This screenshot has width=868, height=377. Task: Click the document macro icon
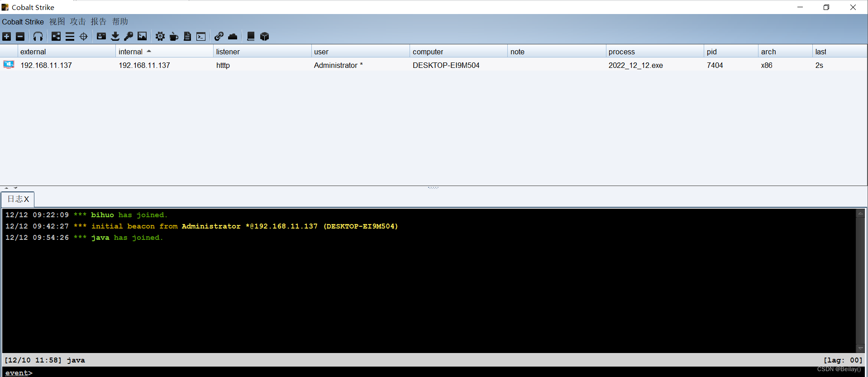coord(187,37)
